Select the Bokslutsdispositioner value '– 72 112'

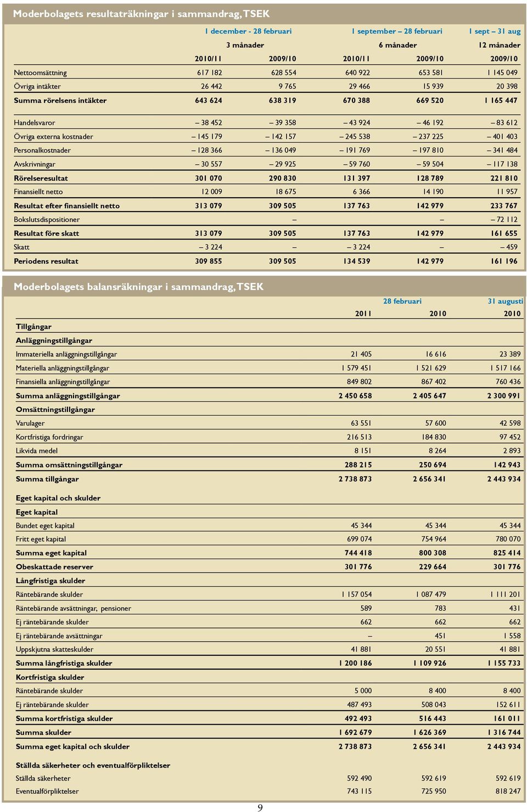503,219
